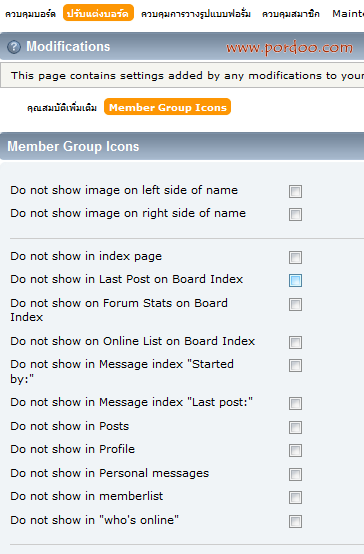The image size is (364, 554).
Task: Tick 'Do not show in Message index Started by' checkbox
Action: pos(295,366)
